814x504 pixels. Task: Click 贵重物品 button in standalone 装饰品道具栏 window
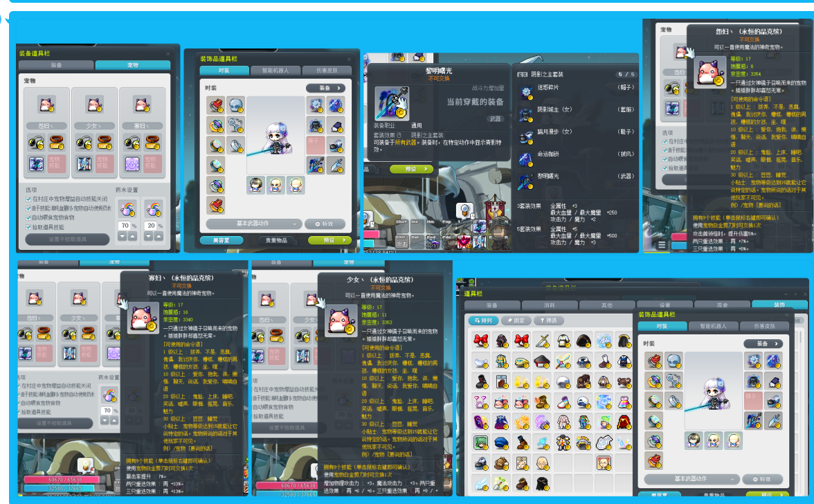(276, 240)
